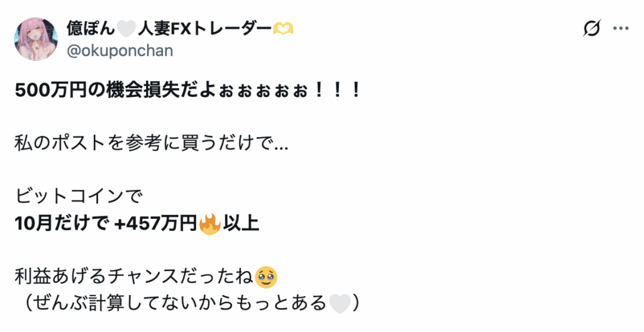Click the ぉぉぉぉぉ！！！ ending of headline
This screenshot has width=644, height=332.
tap(289, 91)
